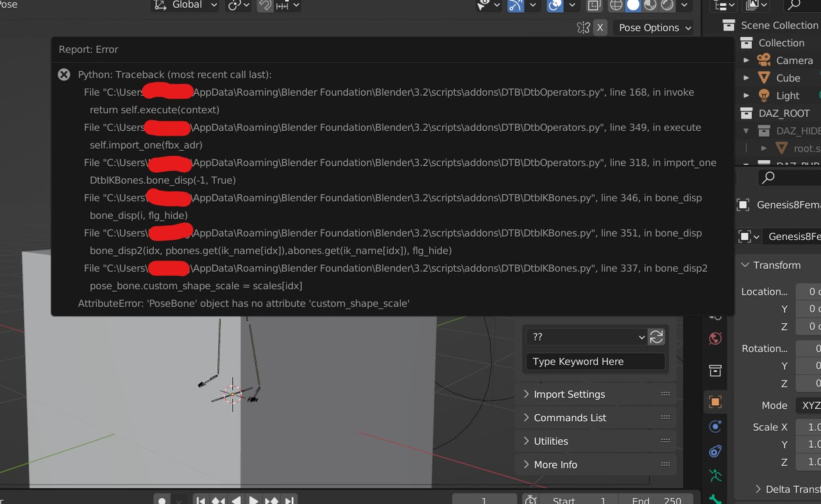Open the Pose Options menu
Viewport: 821px width, 504px height.
[x=652, y=28]
